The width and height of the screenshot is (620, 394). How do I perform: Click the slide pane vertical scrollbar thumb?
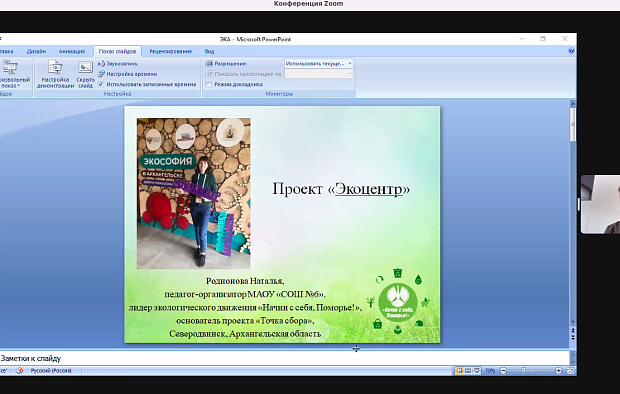pyautogui.click(x=572, y=124)
